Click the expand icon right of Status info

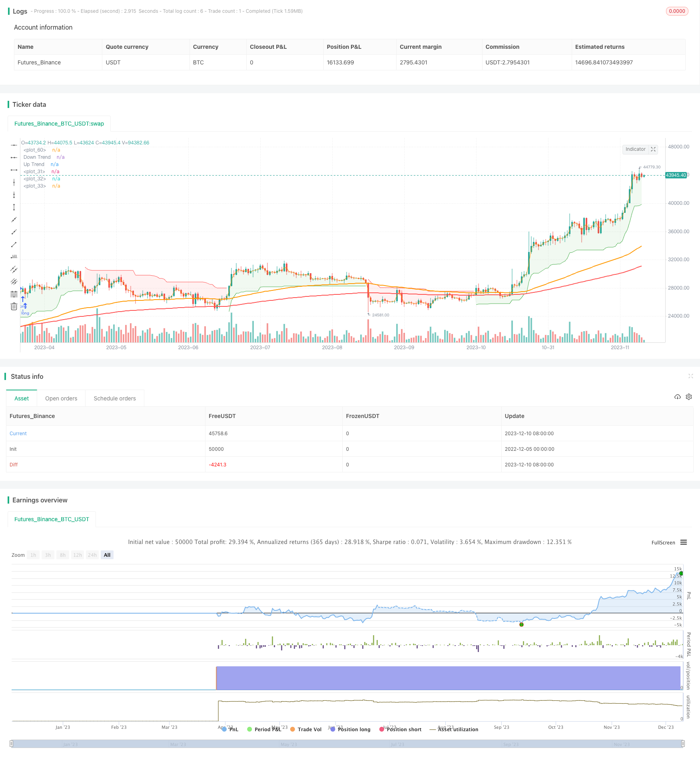point(690,376)
